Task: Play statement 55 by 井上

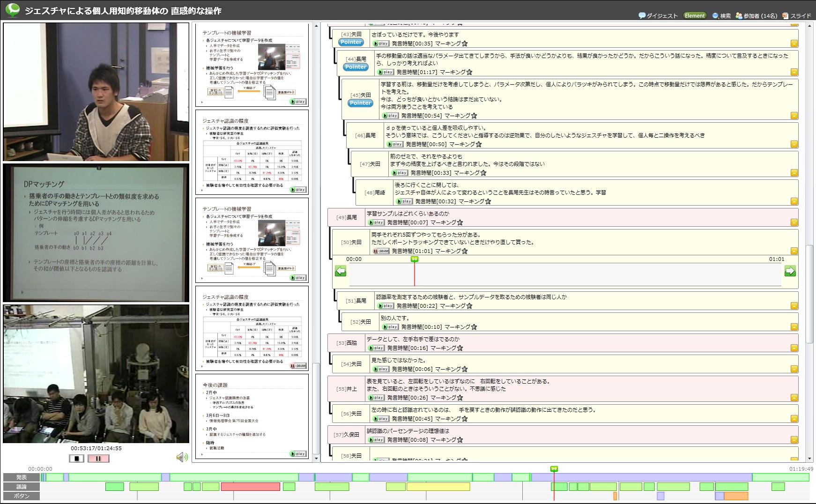Action: (376, 398)
